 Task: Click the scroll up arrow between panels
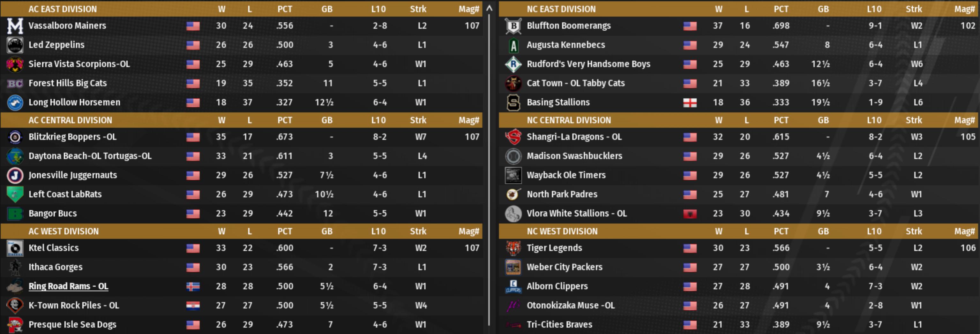click(x=490, y=8)
